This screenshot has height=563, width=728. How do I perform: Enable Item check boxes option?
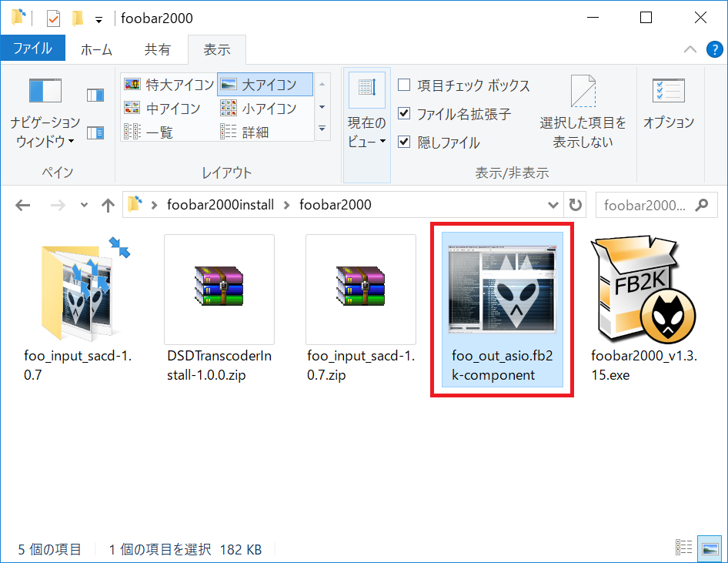404,85
